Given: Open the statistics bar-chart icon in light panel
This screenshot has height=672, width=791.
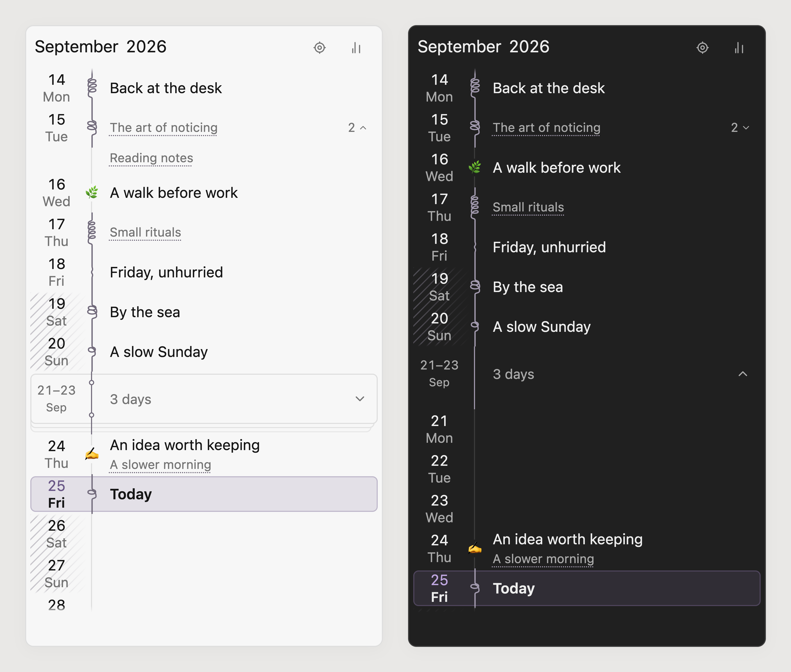Looking at the screenshot, I should [x=356, y=48].
